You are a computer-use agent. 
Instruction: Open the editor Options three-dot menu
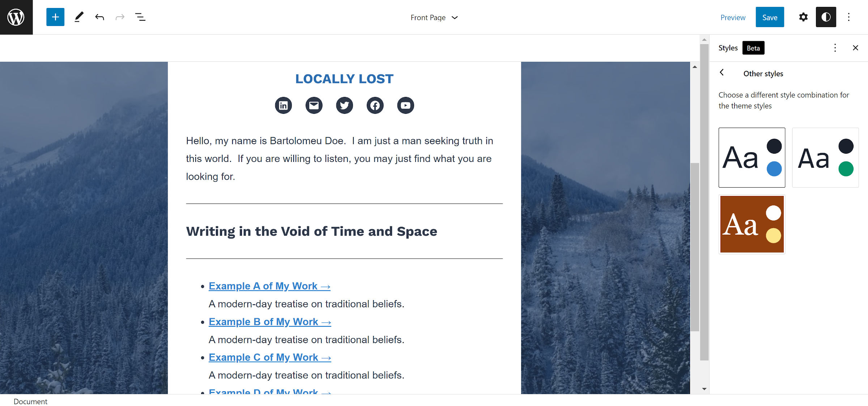pos(849,17)
